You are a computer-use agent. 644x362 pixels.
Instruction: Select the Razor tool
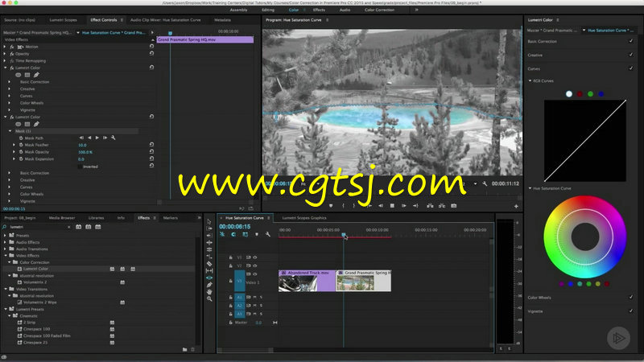click(209, 264)
